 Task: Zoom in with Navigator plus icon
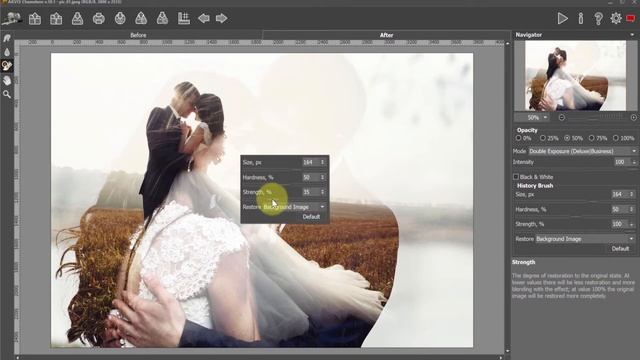tap(633, 118)
